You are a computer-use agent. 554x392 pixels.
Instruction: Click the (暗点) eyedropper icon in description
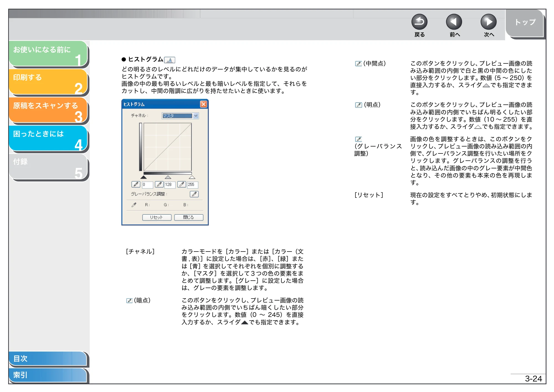[x=129, y=301]
